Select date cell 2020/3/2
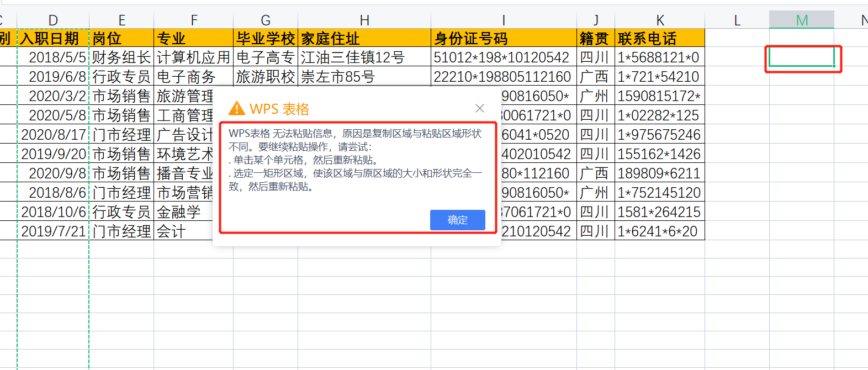 click(x=53, y=96)
